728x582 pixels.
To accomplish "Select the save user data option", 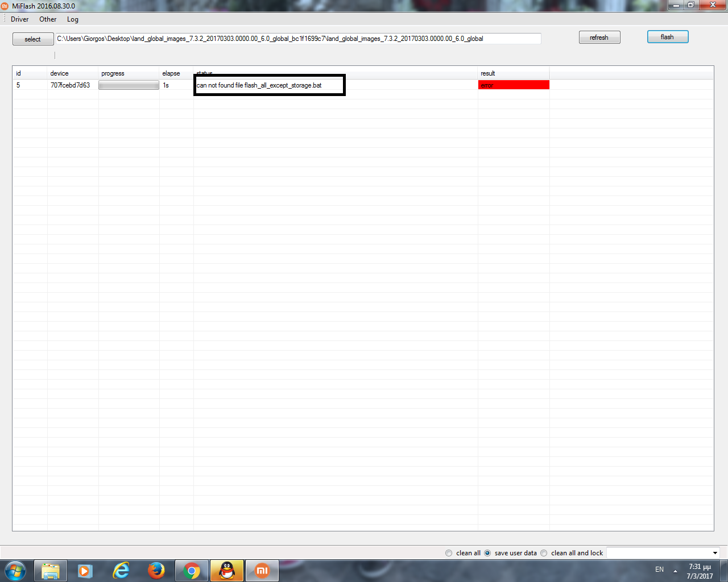I will [x=510, y=553].
